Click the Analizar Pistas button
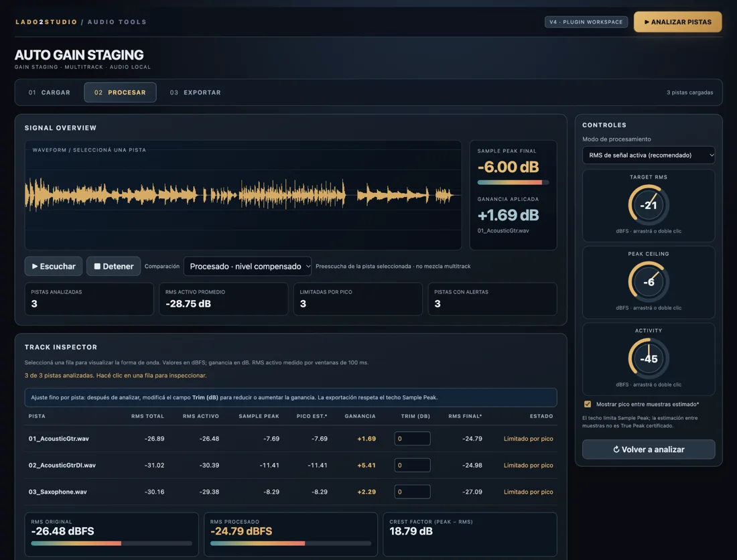The height and width of the screenshot is (560, 737). tap(677, 22)
